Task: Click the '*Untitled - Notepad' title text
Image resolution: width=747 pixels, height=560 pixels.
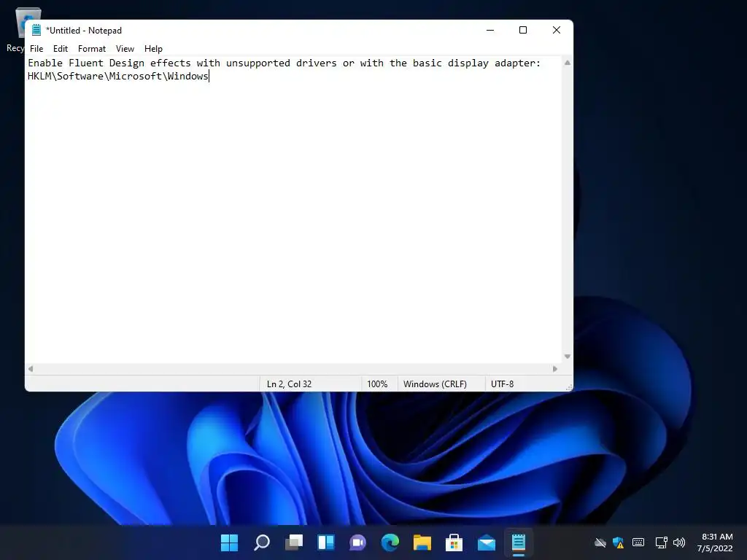Action: coord(84,31)
